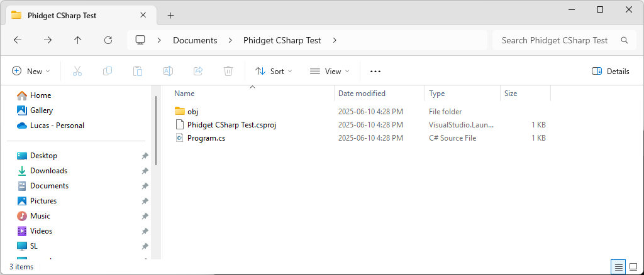Click the search magnifier icon
The width and height of the screenshot is (644, 275).
tap(625, 40)
